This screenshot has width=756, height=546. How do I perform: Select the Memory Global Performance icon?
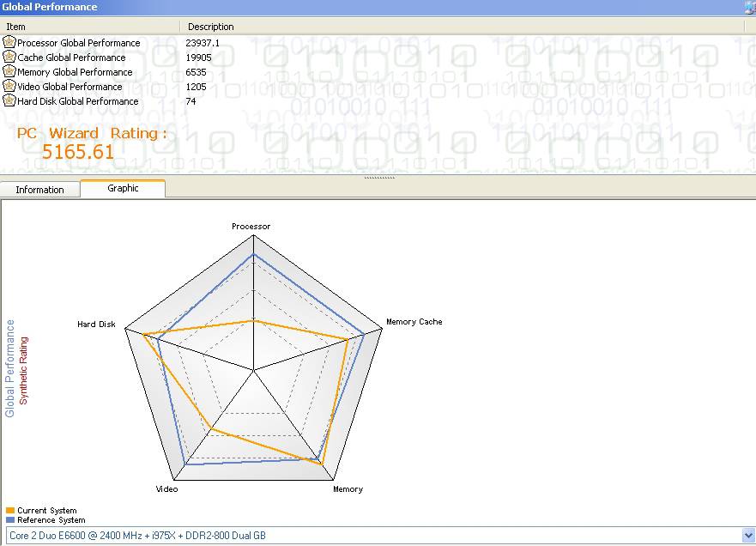(9, 71)
